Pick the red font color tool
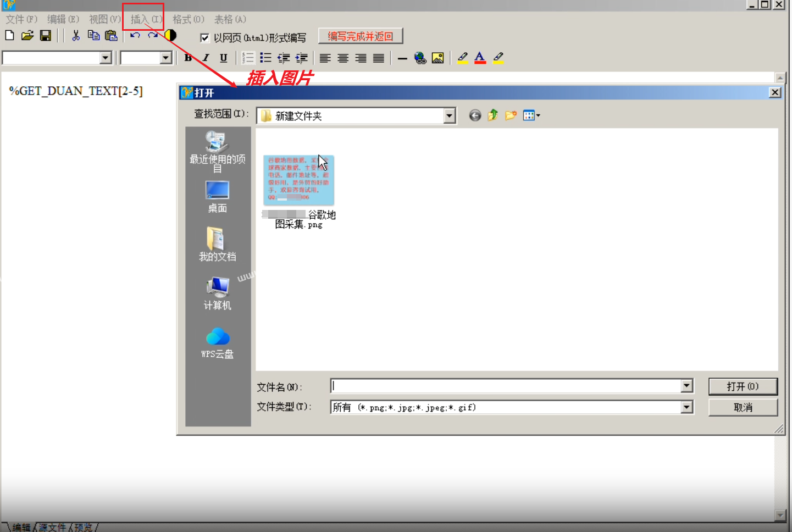 coord(480,58)
